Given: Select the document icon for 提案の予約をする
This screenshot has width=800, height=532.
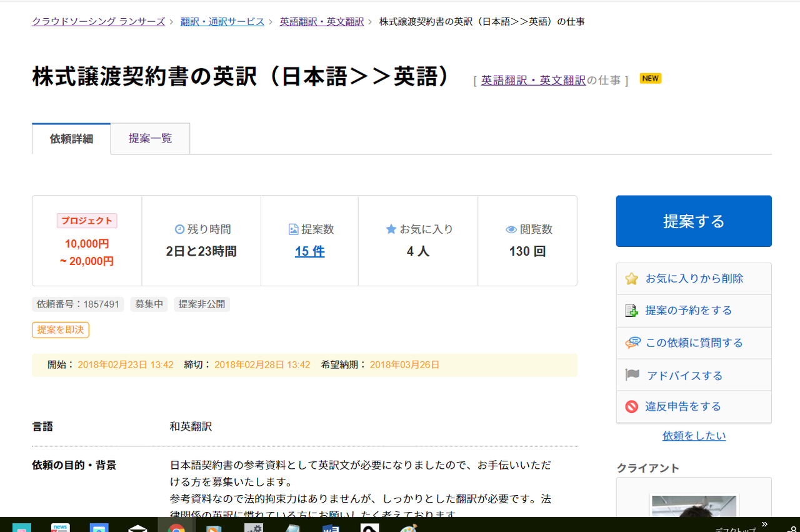Looking at the screenshot, I should (631, 310).
